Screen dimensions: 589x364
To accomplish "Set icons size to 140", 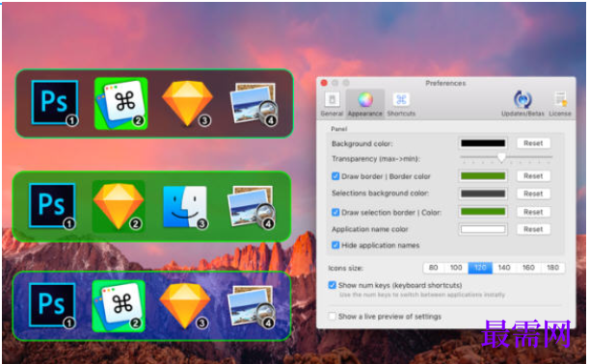I will [504, 268].
